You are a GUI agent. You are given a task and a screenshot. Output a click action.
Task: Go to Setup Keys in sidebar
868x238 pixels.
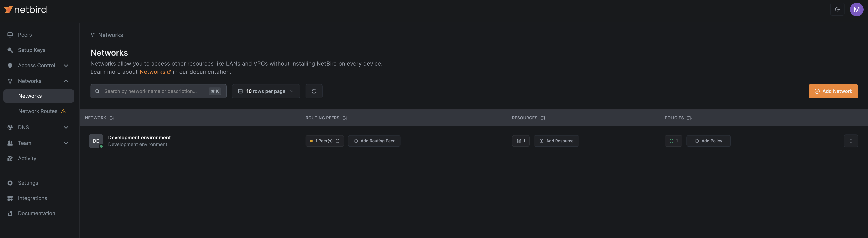[31, 50]
